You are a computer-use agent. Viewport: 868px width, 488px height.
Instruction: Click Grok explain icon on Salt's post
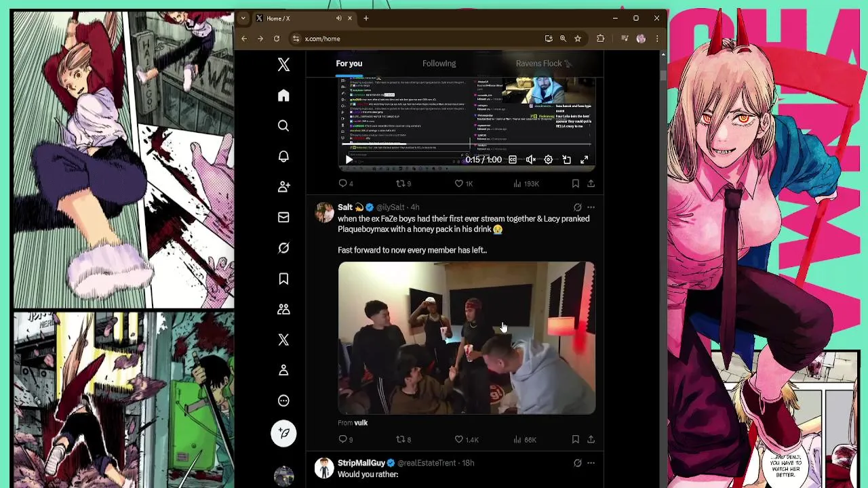(x=577, y=207)
